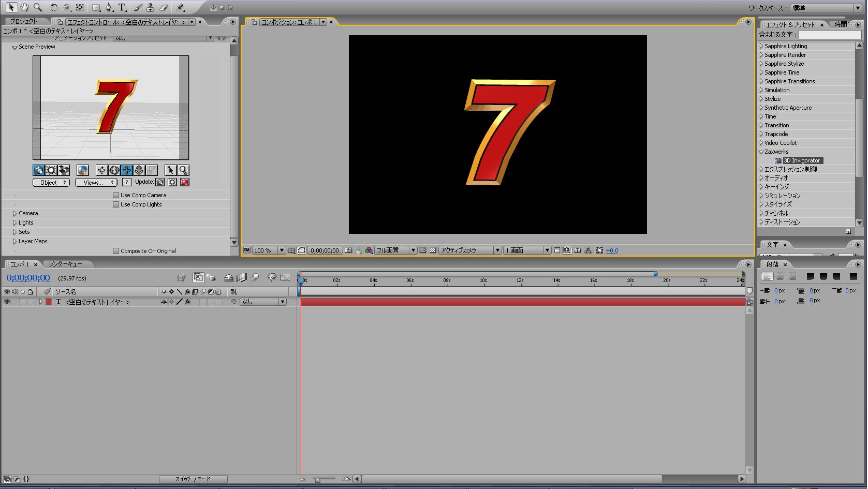Expand the Layer Maps property group
The height and width of the screenshot is (489, 868).
[14, 241]
